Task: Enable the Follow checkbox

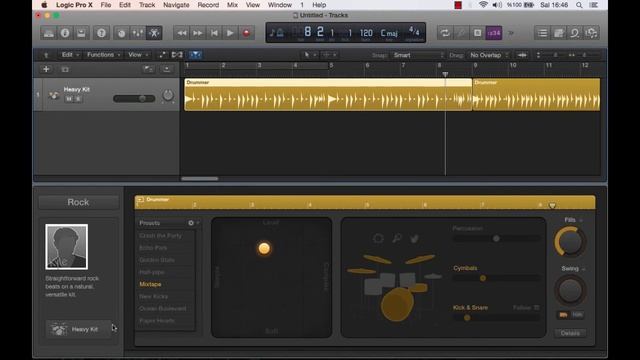Action: pyautogui.click(x=536, y=308)
